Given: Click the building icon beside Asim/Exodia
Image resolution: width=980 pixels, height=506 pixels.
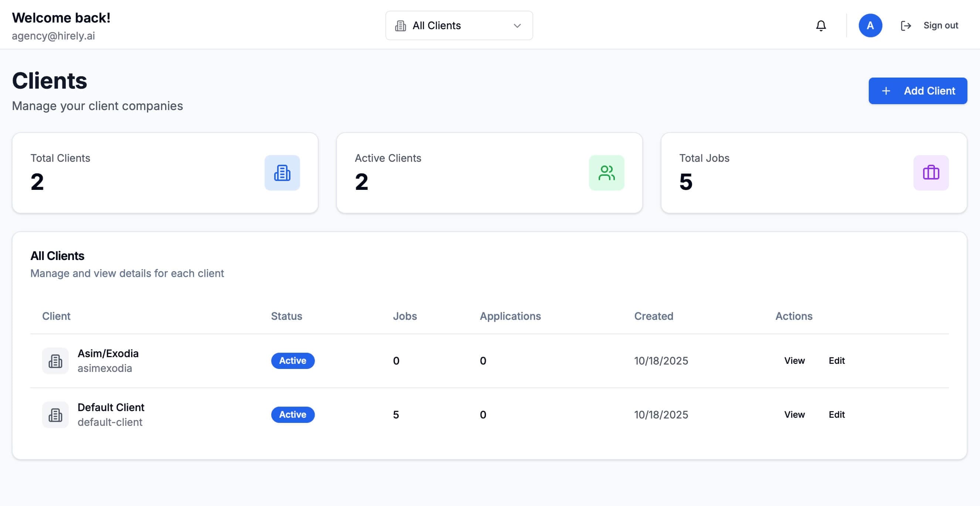Looking at the screenshot, I should pos(55,360).
